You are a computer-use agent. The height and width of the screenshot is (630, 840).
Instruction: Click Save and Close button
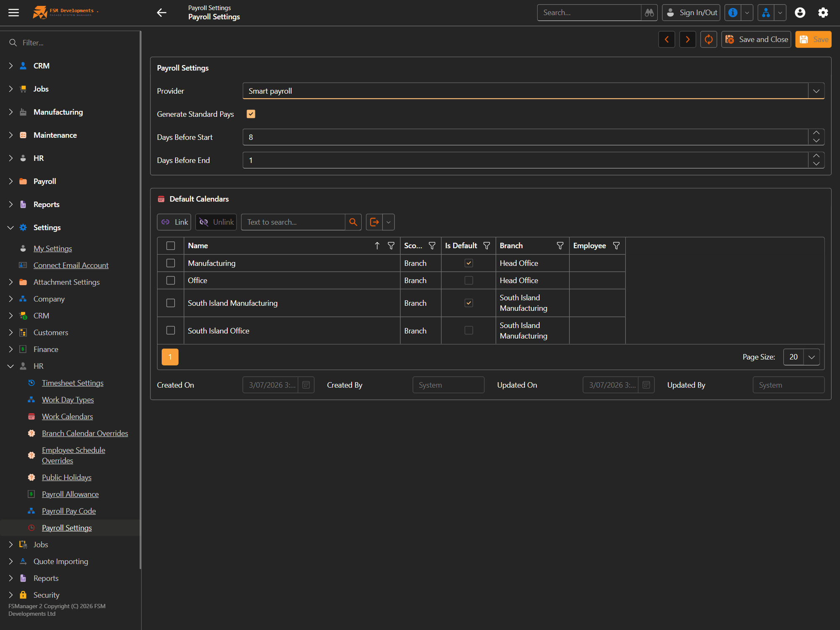click(x=756, y=39)
